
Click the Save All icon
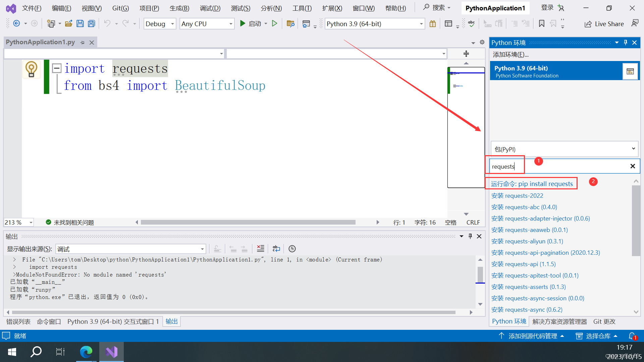(91, 23)
